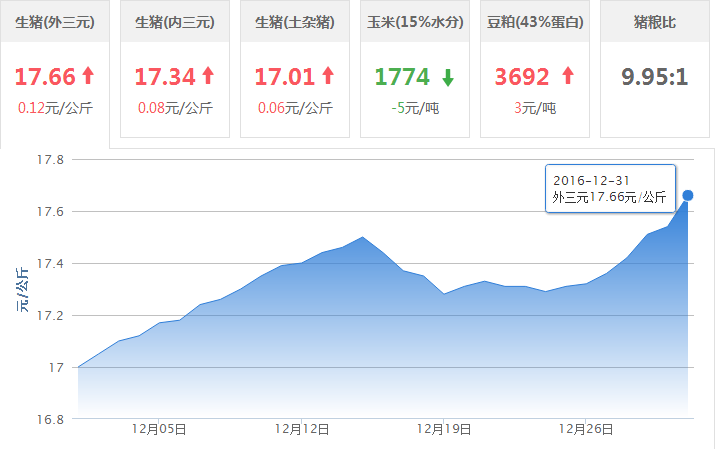Screen dimensions: 726x449
Task: Click the highlighted data point on chart
Action: (x=688, y=196)
